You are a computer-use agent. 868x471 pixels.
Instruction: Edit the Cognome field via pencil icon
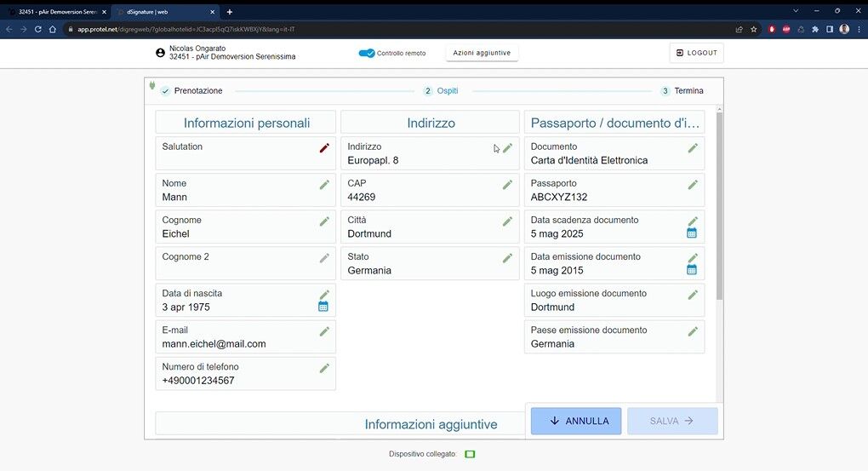point(324,221)
